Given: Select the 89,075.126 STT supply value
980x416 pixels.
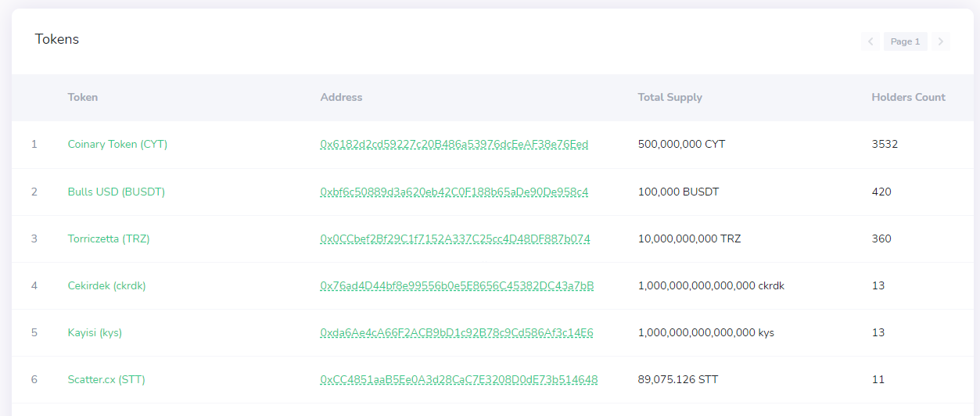Looking at the screenshot, I should pyautogui.click(x=678, y=379).
